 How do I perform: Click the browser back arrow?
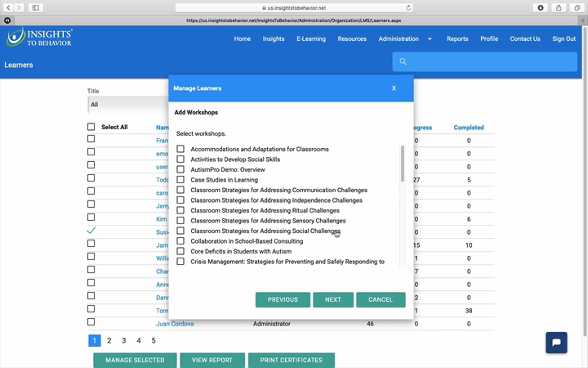tap(9, 8)
